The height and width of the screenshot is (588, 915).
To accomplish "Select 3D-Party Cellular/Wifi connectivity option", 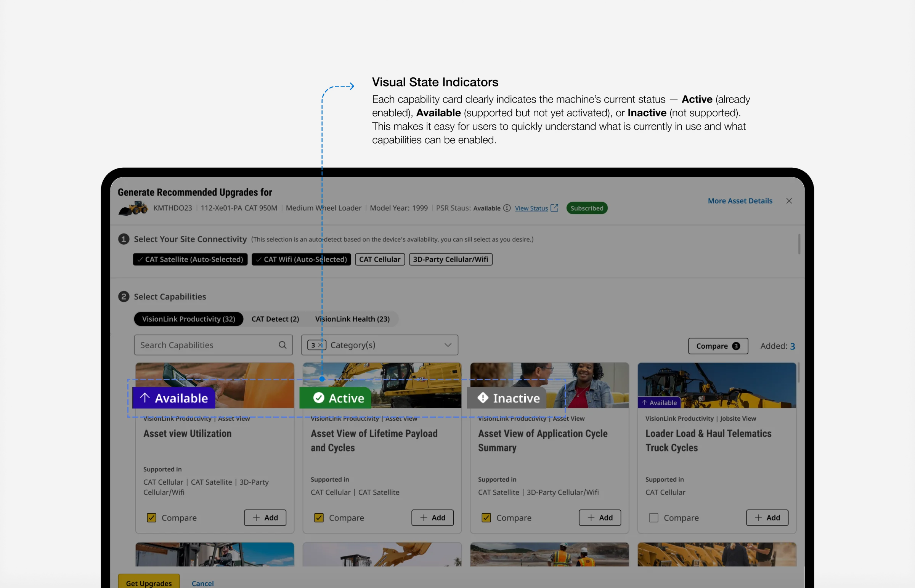I will click(x=451, y=259).
